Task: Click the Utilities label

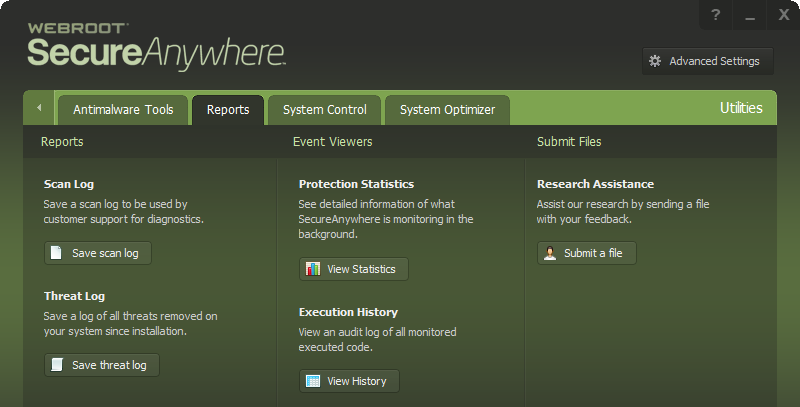Action: coord(741,108)
